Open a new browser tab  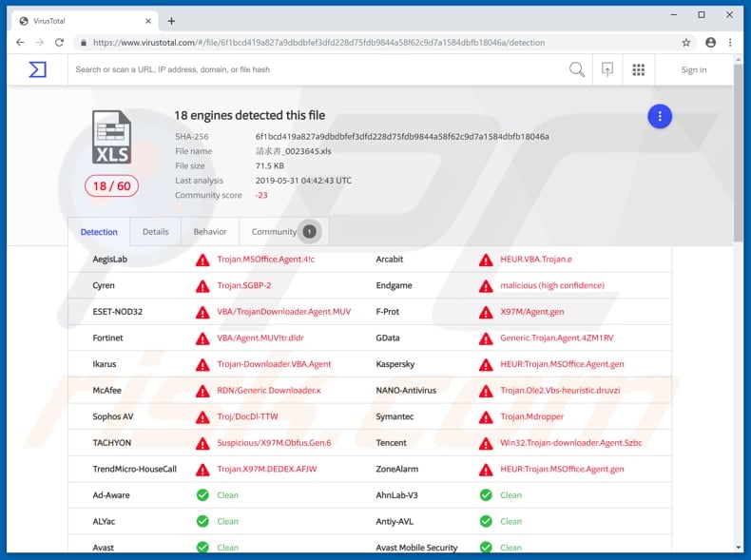pyautogui.click(x=171, y=21)
